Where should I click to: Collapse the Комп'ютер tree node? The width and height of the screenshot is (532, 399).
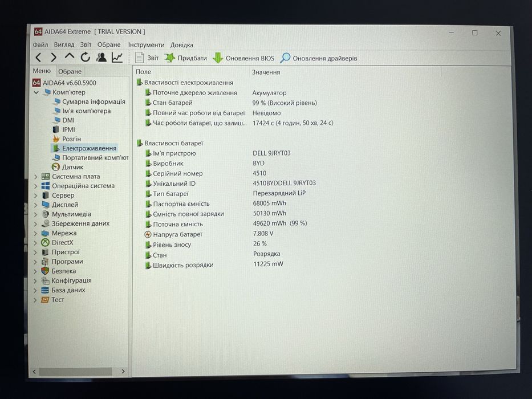[36, 92]
